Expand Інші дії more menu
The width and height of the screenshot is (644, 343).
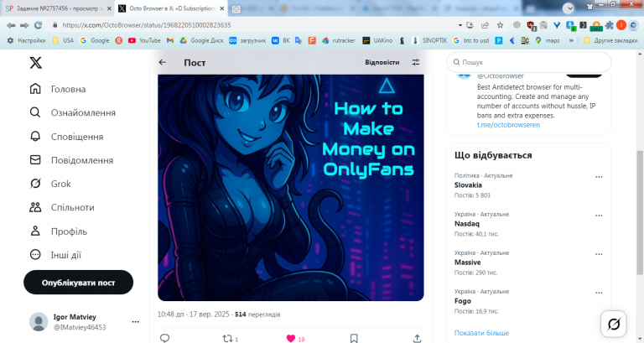[55, 255]
